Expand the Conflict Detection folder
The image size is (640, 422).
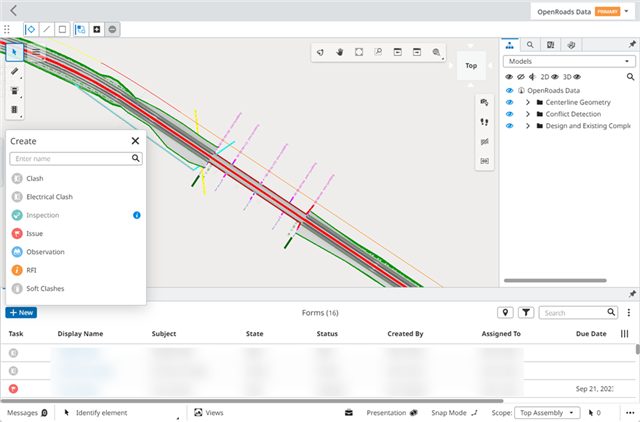click(x=528, y=114)
